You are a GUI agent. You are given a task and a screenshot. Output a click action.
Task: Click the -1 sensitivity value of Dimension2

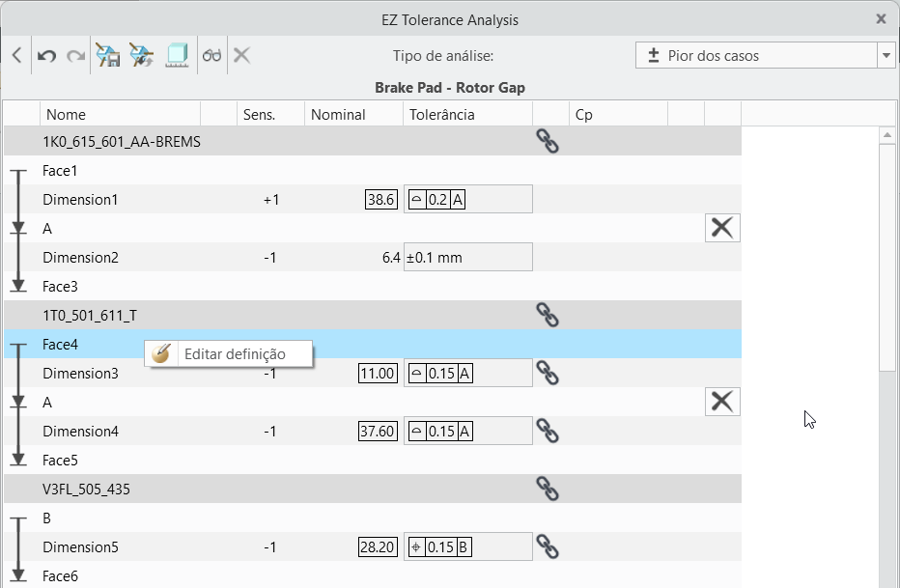270,258
